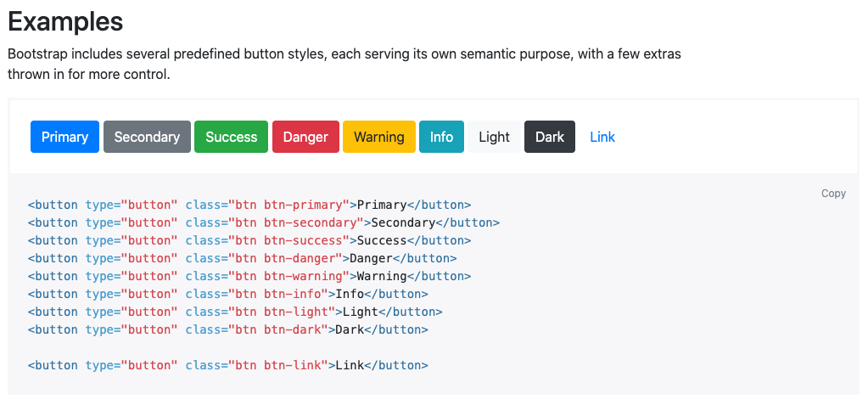Click the btn-link code line

(x=228, y=365)
